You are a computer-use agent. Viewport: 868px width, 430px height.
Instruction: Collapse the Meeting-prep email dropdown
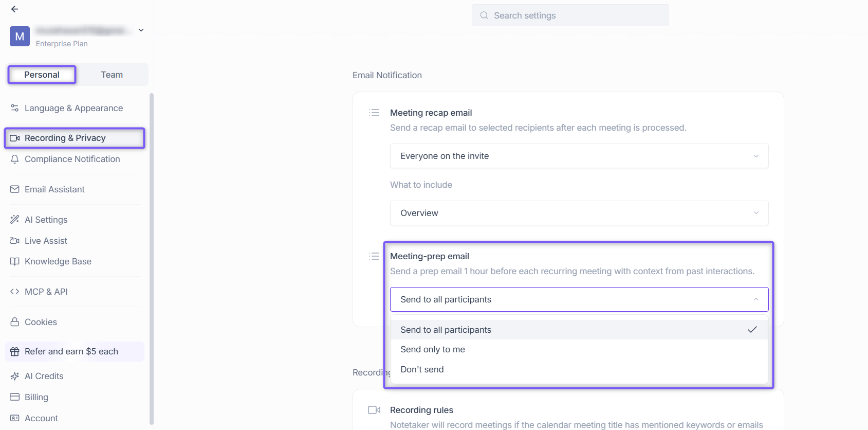[x=579, y=299]
